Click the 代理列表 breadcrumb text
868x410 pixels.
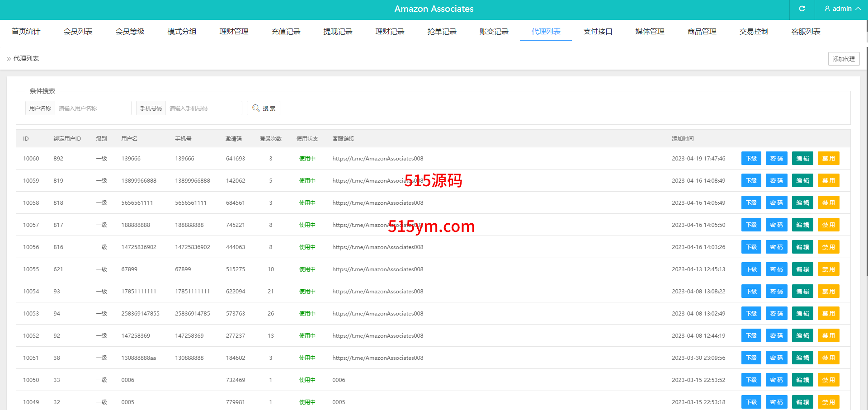26,58
